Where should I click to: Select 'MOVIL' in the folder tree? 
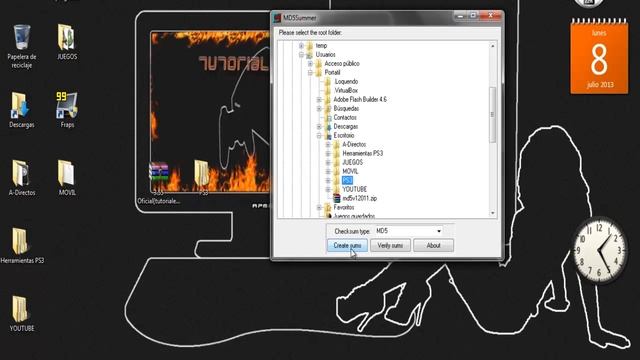point(350,171)
